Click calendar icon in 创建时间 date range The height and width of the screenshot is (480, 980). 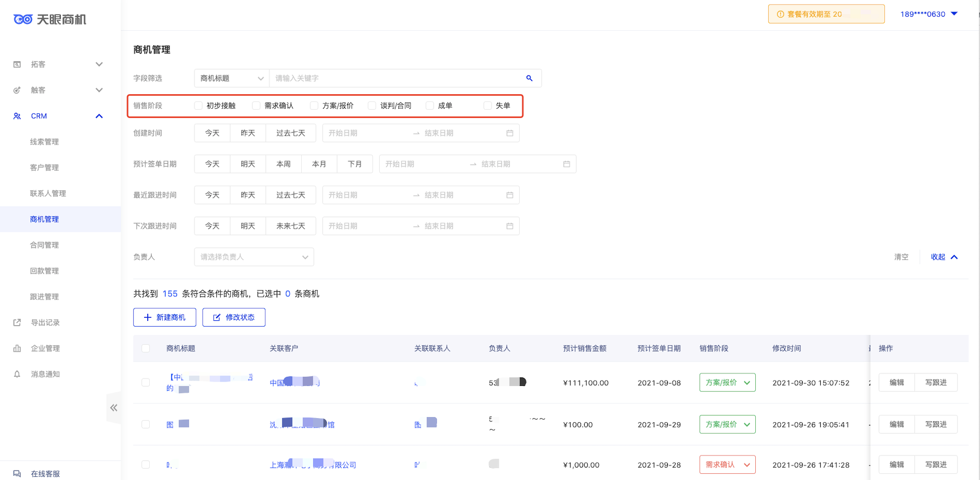pyautogui.click(x=510, y=133)
